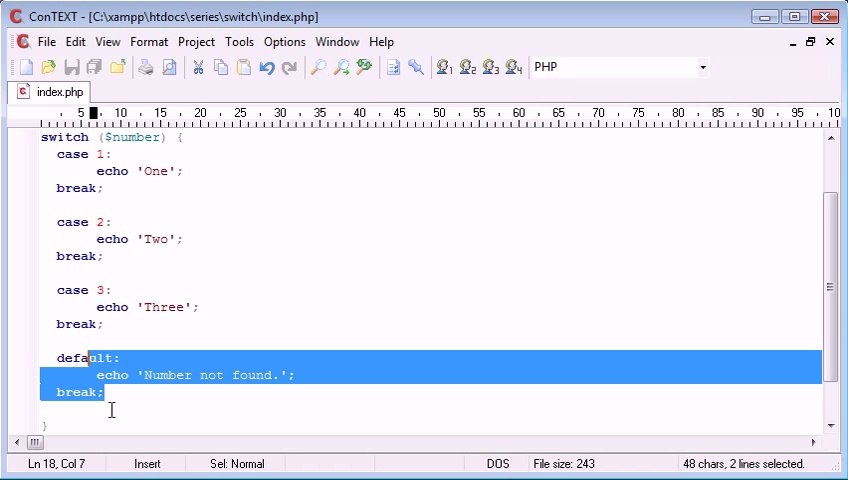Click the Open file folder icon
Screen dimensions: 848x480
(49, 68)
